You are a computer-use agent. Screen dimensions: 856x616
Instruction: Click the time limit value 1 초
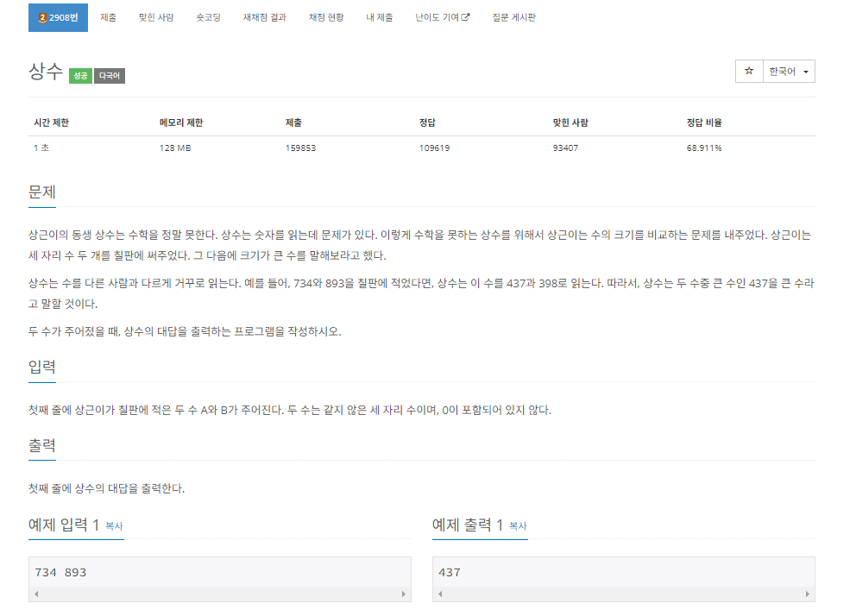coord(41,148)
